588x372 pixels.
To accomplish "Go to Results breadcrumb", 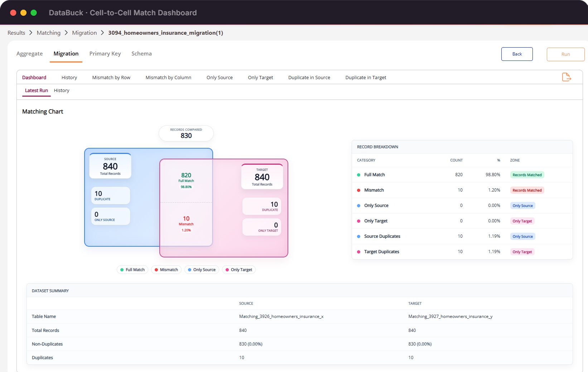I will pyautogui.click(x=16, y=33).
